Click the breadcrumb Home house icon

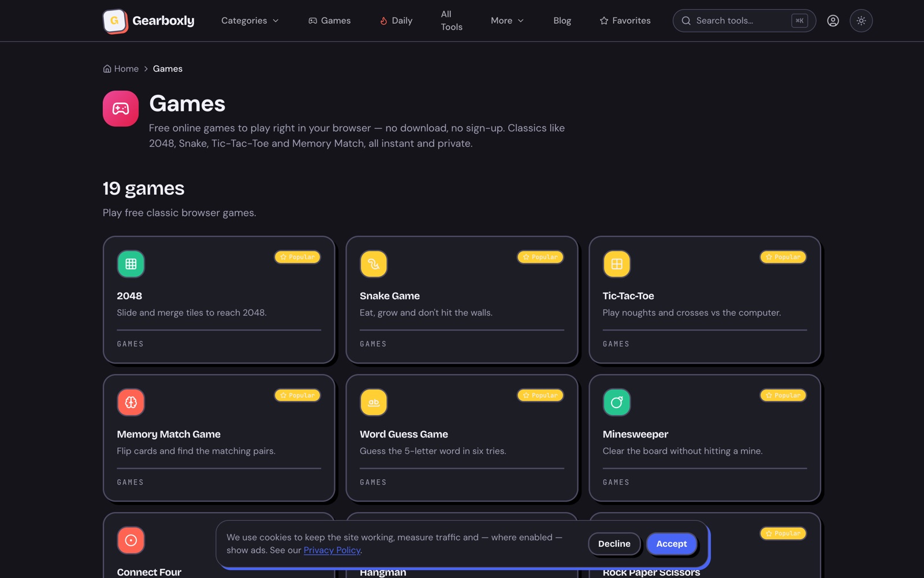tap(107, 69)
